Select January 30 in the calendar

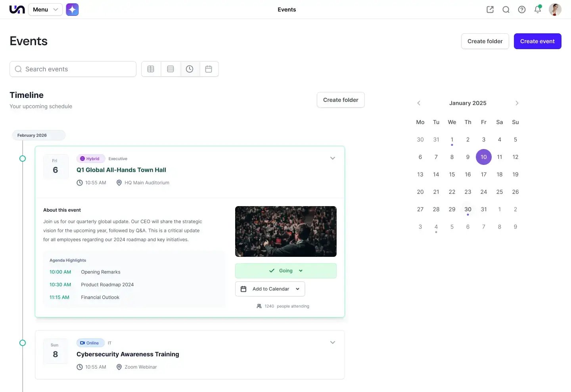468,209
